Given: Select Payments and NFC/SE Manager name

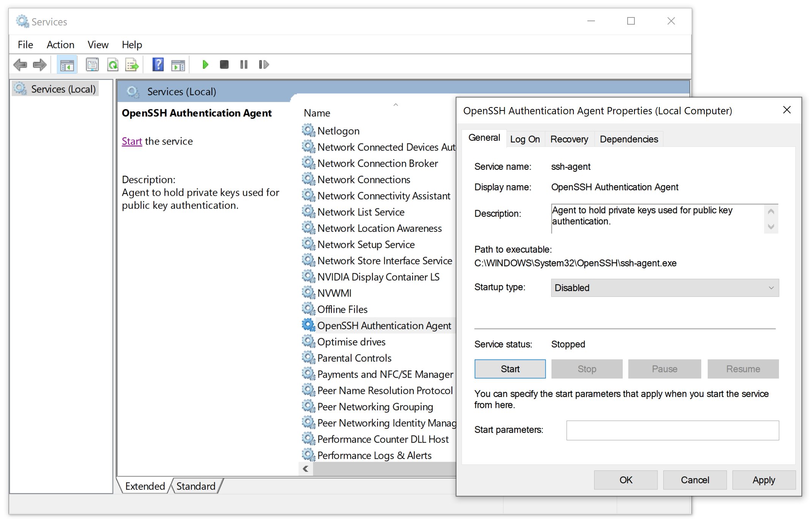Looking at the screenshot, I should click(x=385, y=374).
